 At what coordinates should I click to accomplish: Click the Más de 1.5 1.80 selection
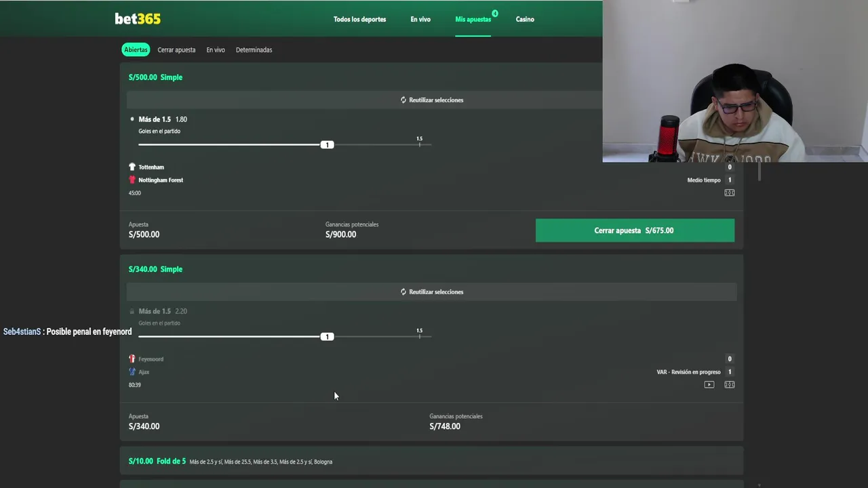coord(163,119)
